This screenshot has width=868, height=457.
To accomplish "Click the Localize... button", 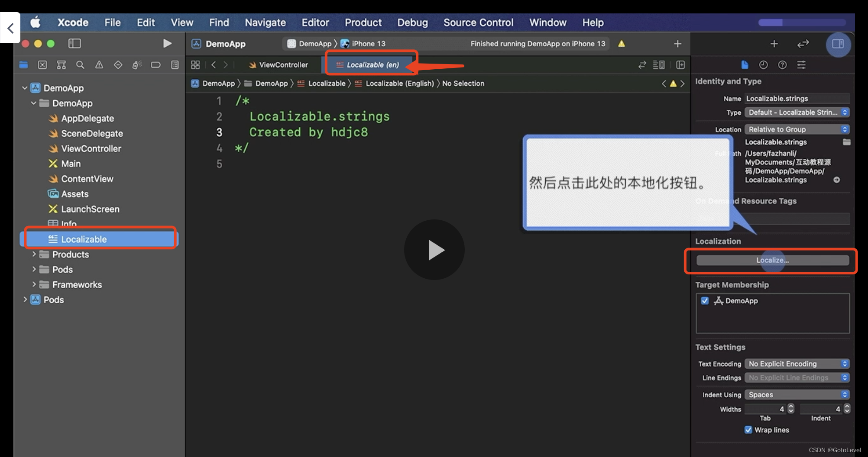I will point(772,260).
